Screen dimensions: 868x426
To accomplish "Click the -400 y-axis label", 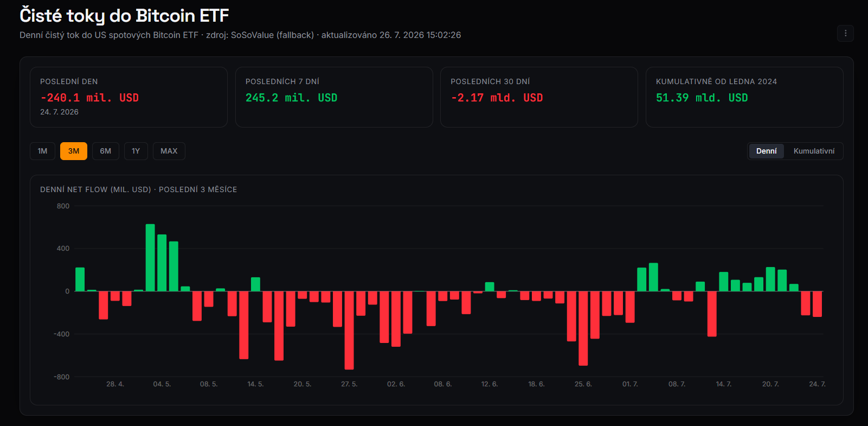I will point(61,334).
